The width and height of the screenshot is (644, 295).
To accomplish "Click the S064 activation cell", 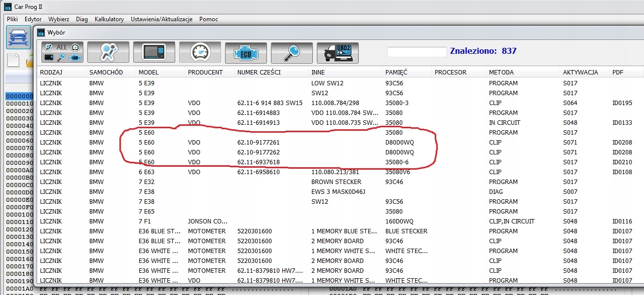I will coord(570,103).
